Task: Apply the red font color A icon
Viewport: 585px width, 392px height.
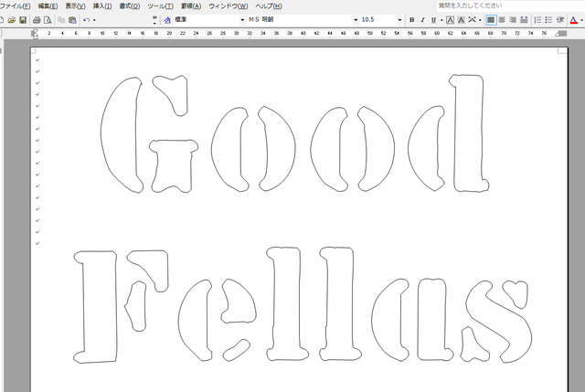Action: pos(574,20)
